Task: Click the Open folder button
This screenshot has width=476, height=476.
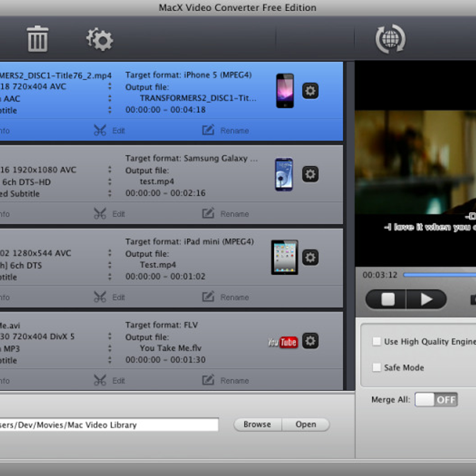Action: [x=306, y=425]
